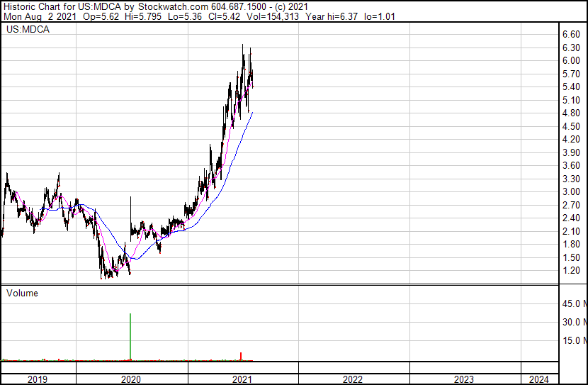The height and width of the screenshot is (385, 588).
Task: Click the 6.60 price axis label
Action: click(x=571, y=35)
